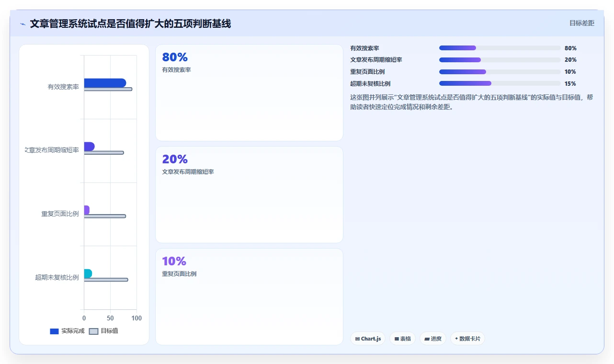Click the gray 有效搜索率 target bar in chart

108,89
